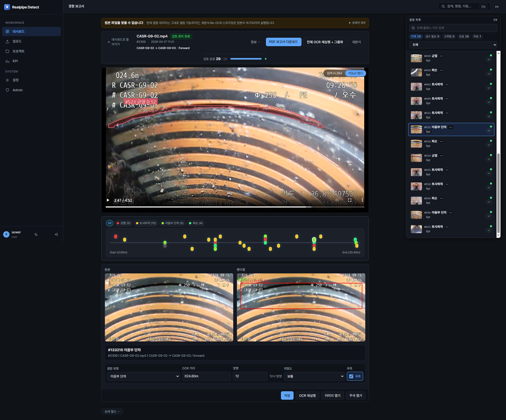Image resolution: width=506 pixels, height=420 pixels.
Task: Click the KR language switch
Action: (497, 7)
